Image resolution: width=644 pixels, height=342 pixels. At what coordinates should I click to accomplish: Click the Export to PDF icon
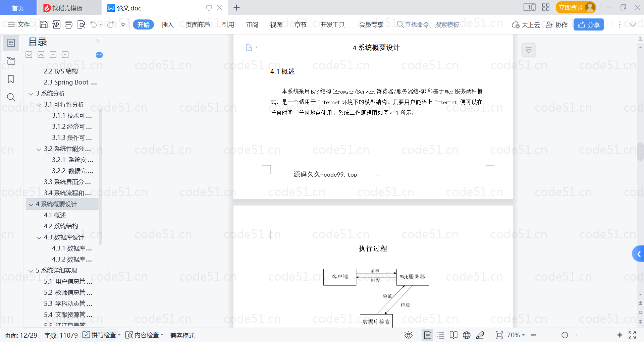pos(56,24)
